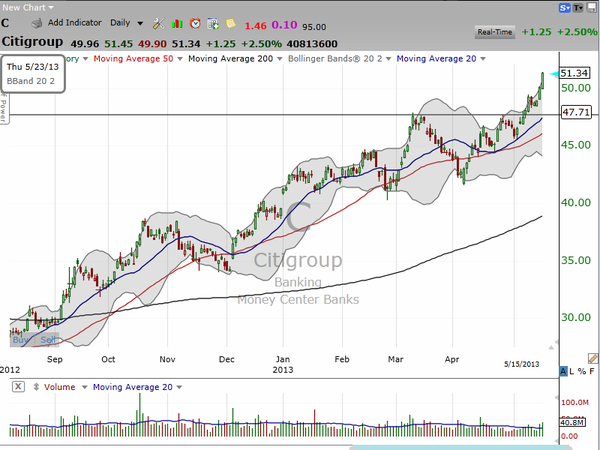600x450 pixels.
Task: Click the Buy button on the chart
Action: (21, 340)
